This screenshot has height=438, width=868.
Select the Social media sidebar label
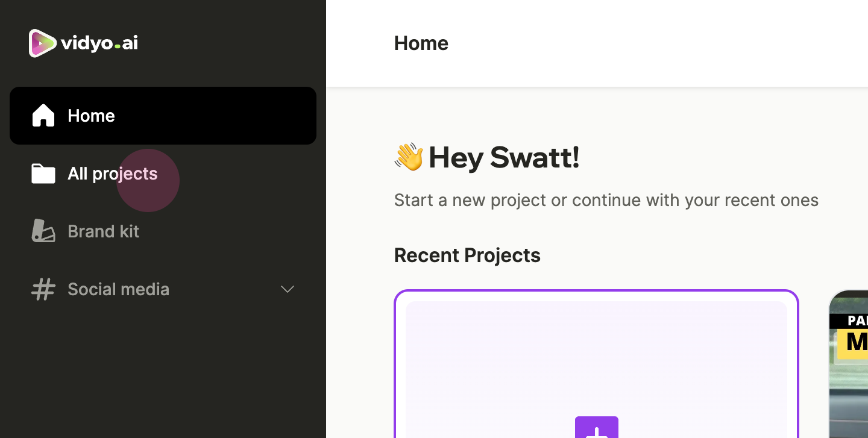coord(118,289)
